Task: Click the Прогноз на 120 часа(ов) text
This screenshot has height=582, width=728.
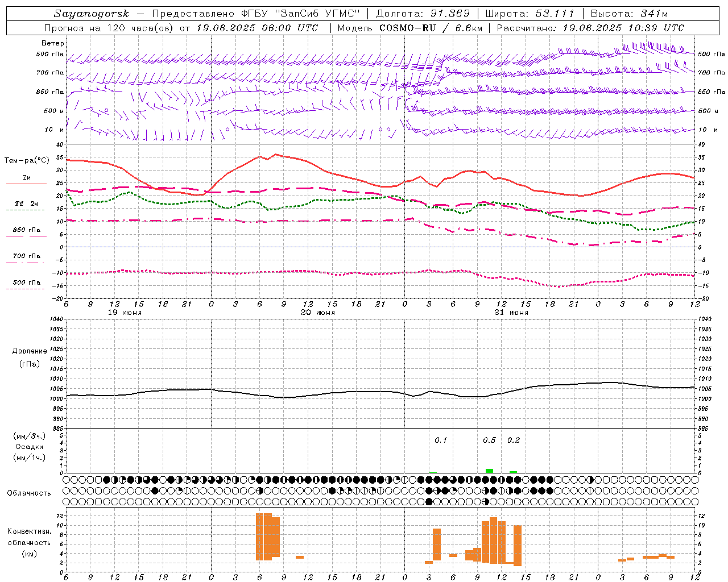Action: point(110,28)
